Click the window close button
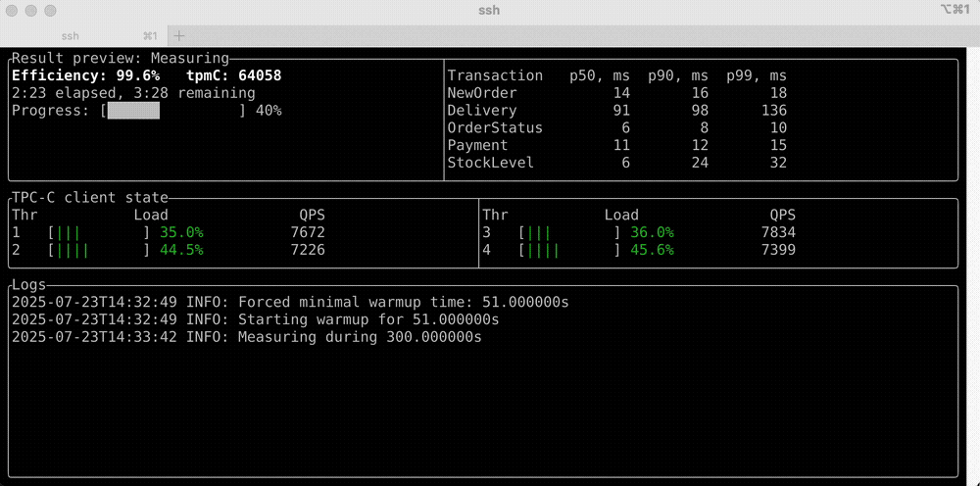This screenshot has height=486, width=980. click(14, 10)
